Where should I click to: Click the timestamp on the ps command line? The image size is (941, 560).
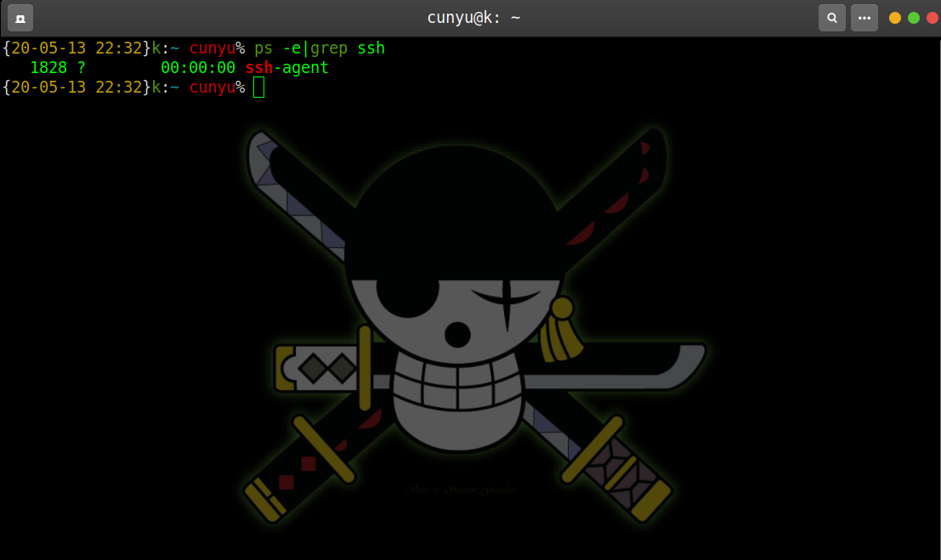click(77, 48)
